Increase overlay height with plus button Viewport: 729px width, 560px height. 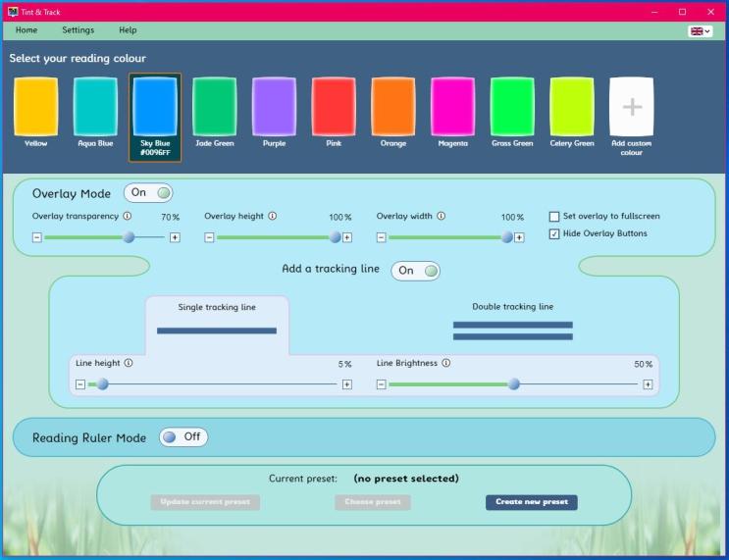(x=346, y=237)
